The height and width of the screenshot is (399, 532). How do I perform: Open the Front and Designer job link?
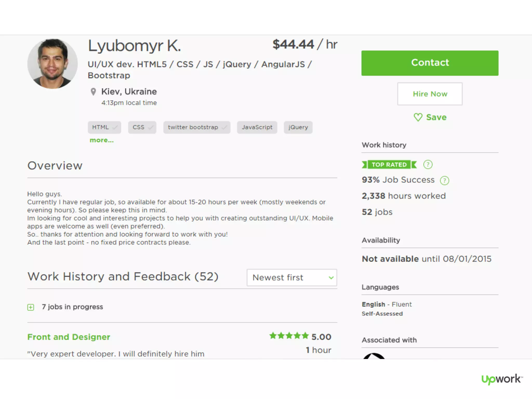(69, 337)
